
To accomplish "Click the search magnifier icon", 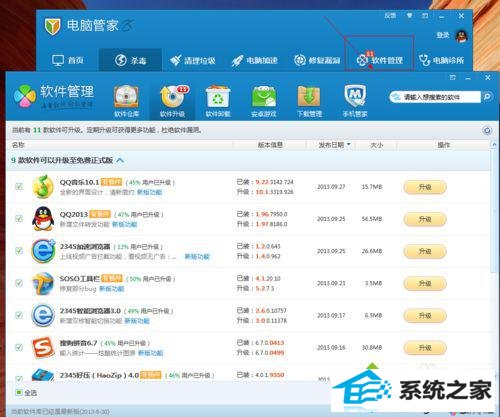I will [x=487, y=97].
